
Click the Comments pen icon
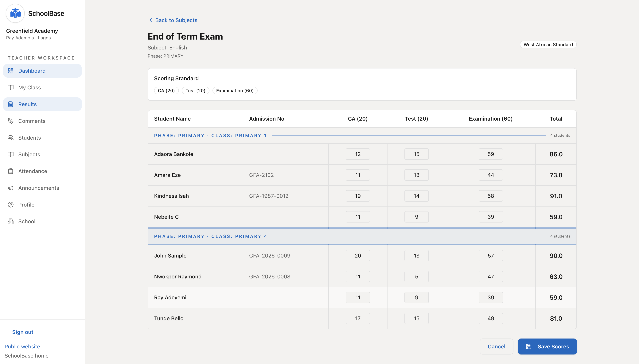10,121
